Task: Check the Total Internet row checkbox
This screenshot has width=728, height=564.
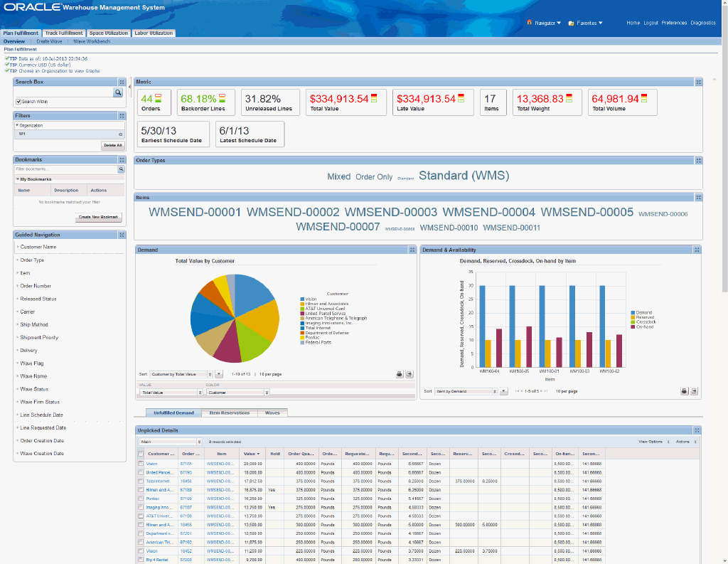Action: coord(141,481)
